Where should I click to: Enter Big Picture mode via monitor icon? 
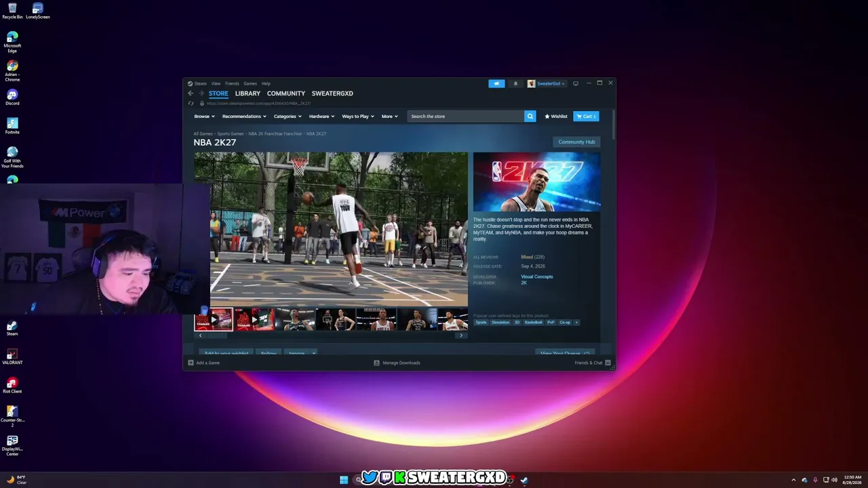click(576, 83)
